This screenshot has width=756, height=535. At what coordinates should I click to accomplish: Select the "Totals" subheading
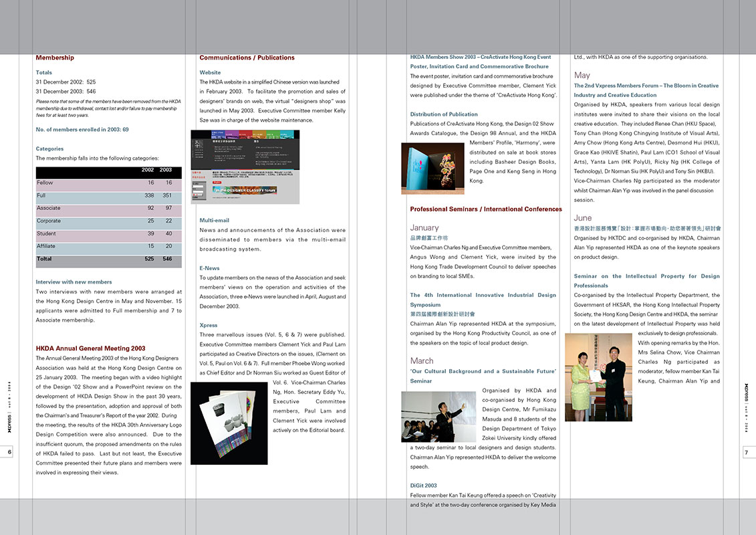pos(43,72)
